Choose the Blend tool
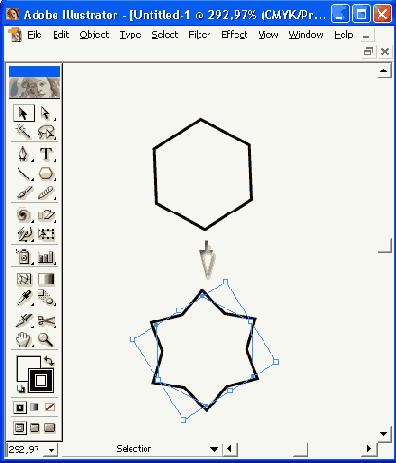396x463 pixels. (x=46, y=298)
